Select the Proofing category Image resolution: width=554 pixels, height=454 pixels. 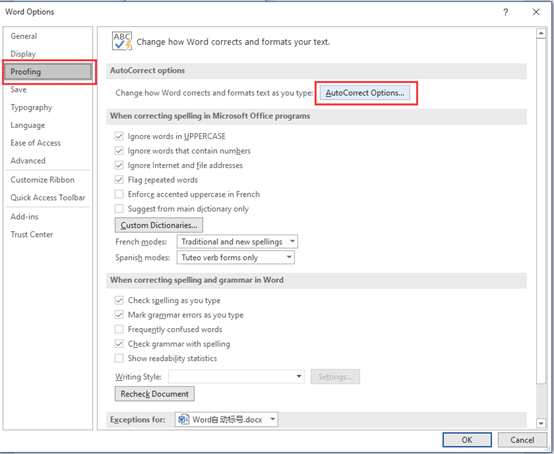tap(48, 72)
